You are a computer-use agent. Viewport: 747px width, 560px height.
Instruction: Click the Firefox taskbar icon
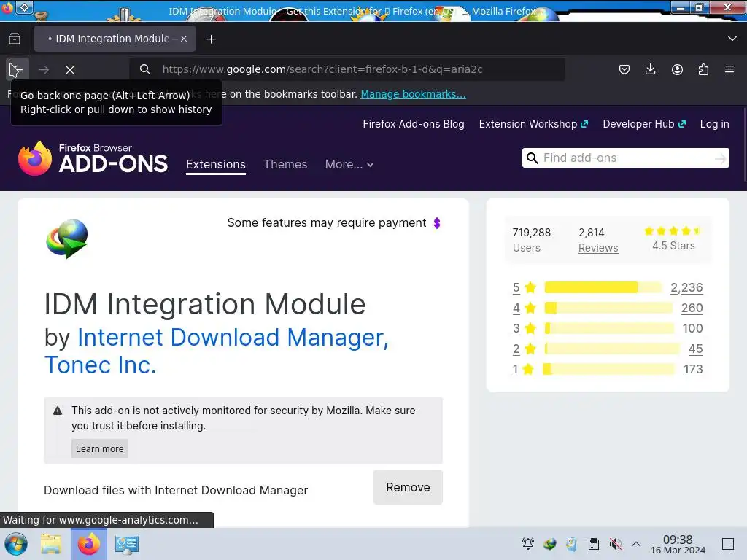[x=88, y=544]
